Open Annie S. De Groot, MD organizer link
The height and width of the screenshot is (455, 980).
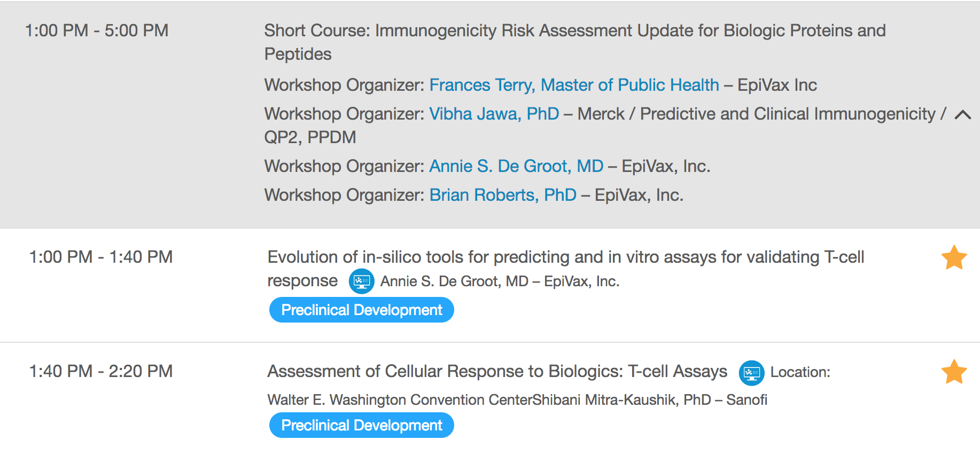tap(516, 166)
